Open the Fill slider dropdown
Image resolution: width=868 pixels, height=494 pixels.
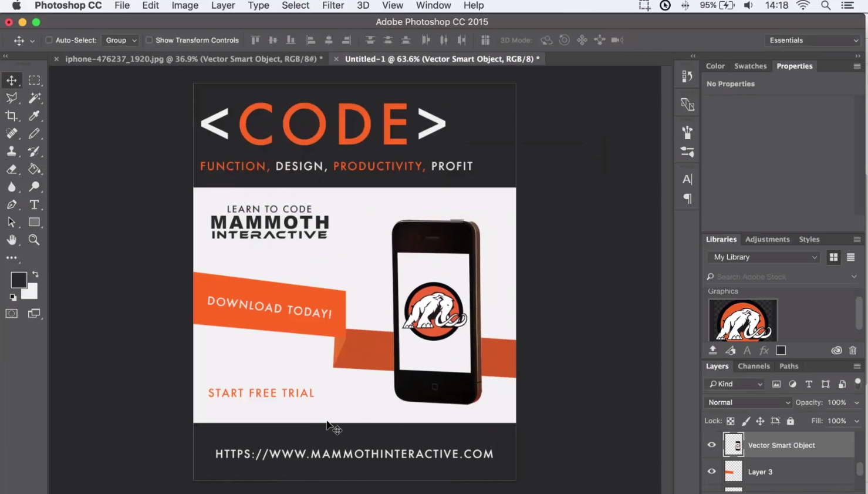pos(857,421)
